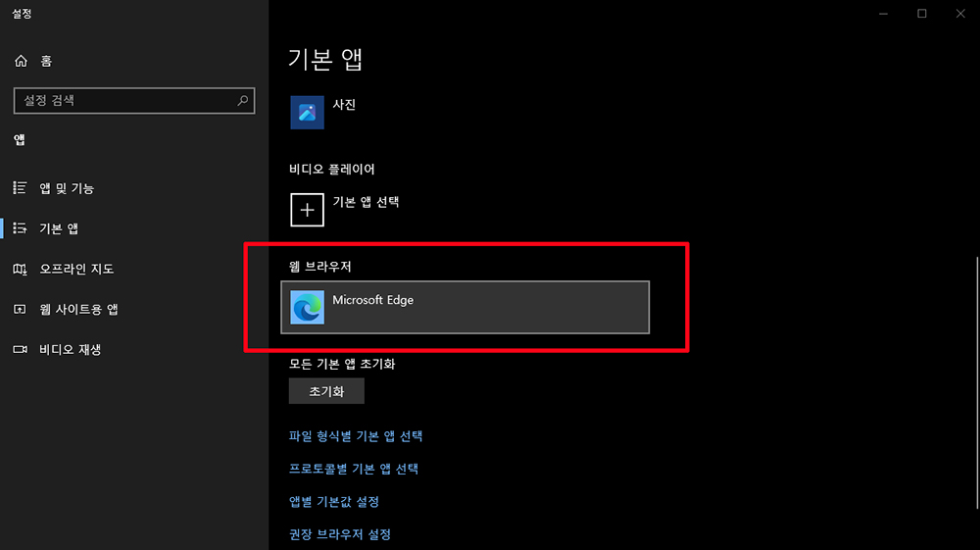Screen dimensions: 980x550
Task: Click 기본 앱 선택 for video player
Action: click(366, 202)
